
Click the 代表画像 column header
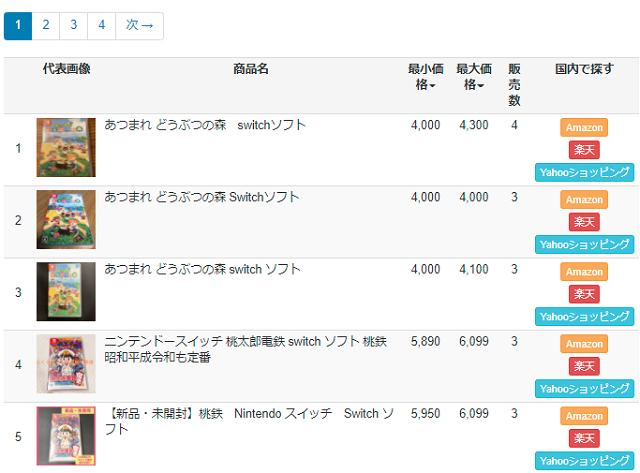click(x=67, y=69)
